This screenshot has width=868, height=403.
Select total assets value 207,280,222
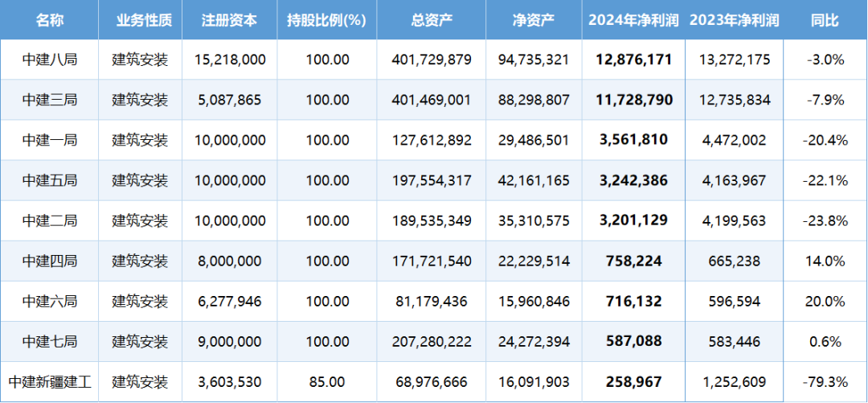tap(431, 342)
